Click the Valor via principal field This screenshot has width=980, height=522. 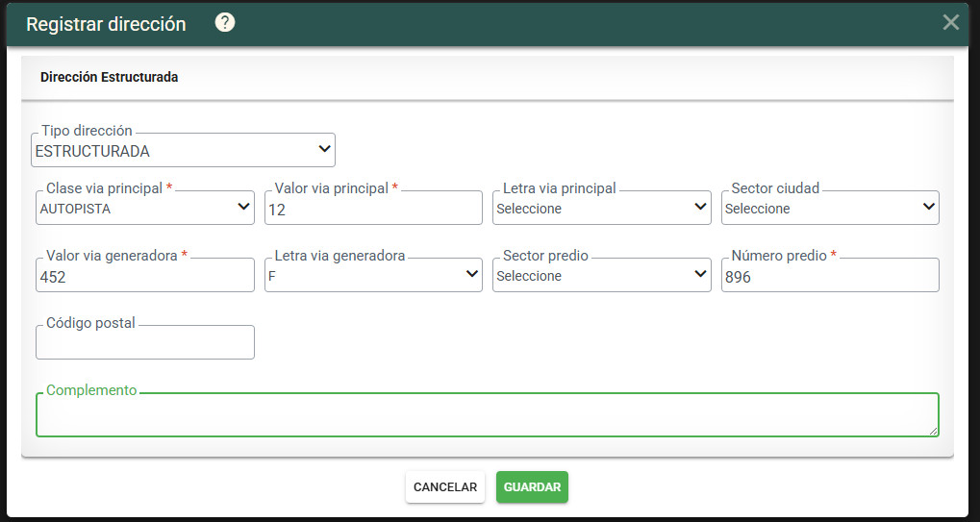[x=374, y=208]
